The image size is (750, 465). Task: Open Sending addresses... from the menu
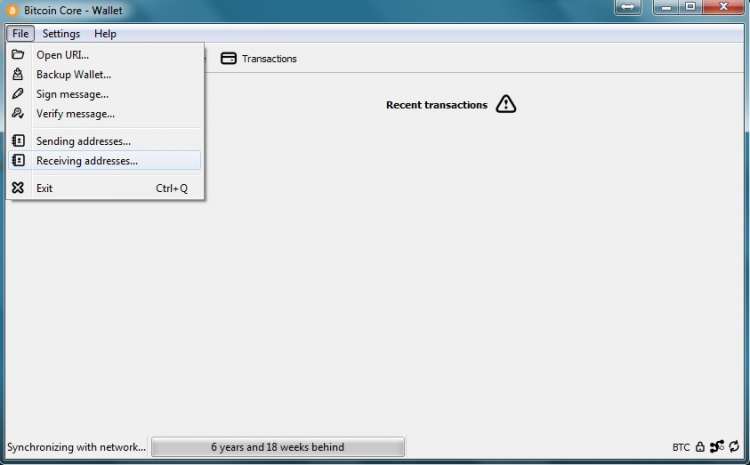[105, 141]
